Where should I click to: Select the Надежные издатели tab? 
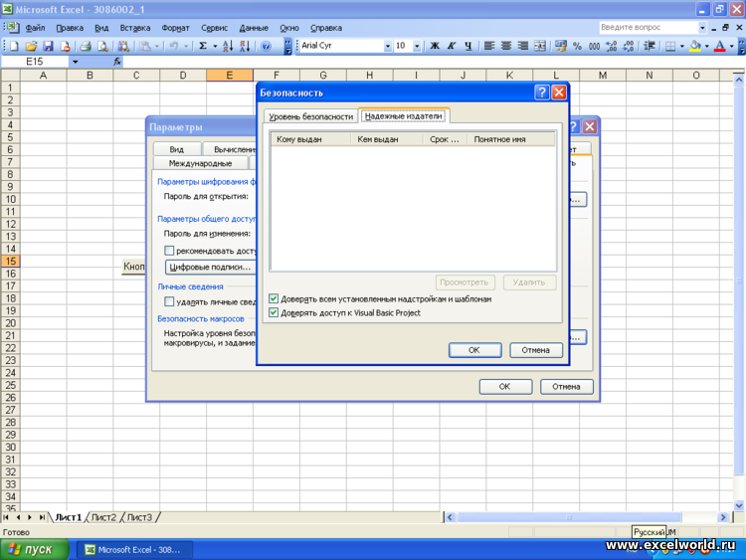click(404, 115)
